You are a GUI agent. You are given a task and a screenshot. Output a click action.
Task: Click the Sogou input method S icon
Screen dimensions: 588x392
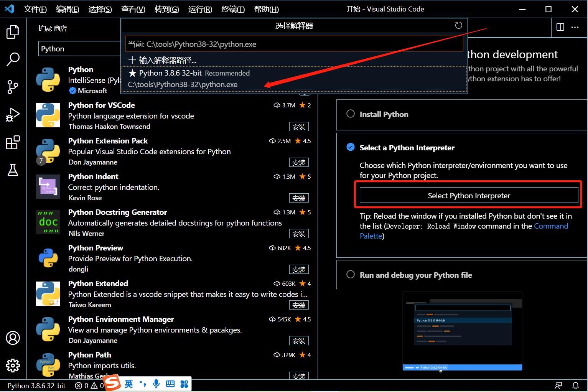click(112, 383)
